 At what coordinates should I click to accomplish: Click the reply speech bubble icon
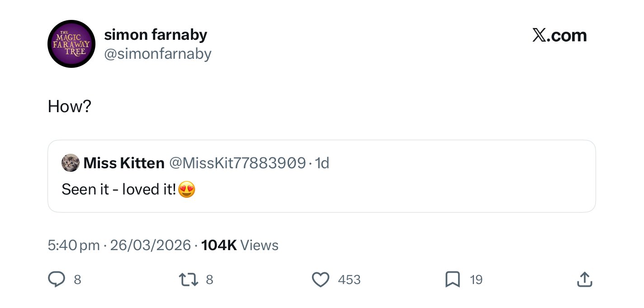tap(57, 280)
